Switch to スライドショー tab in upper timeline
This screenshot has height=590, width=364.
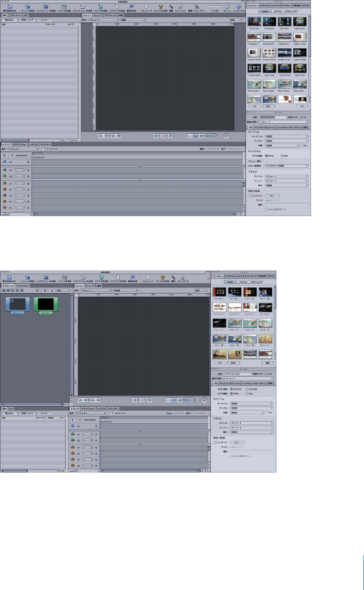coord(20,144)
